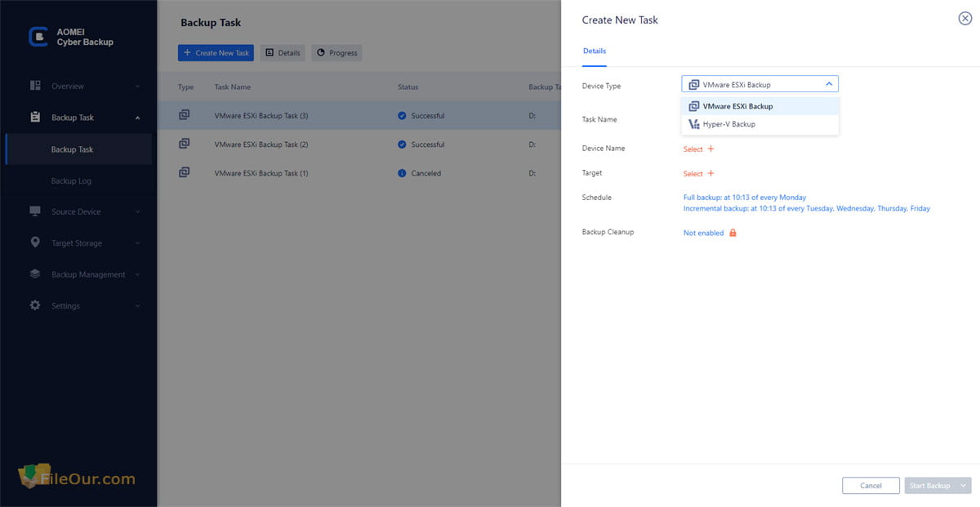
Task: Click the Type column header
Action: coord(186,87)
